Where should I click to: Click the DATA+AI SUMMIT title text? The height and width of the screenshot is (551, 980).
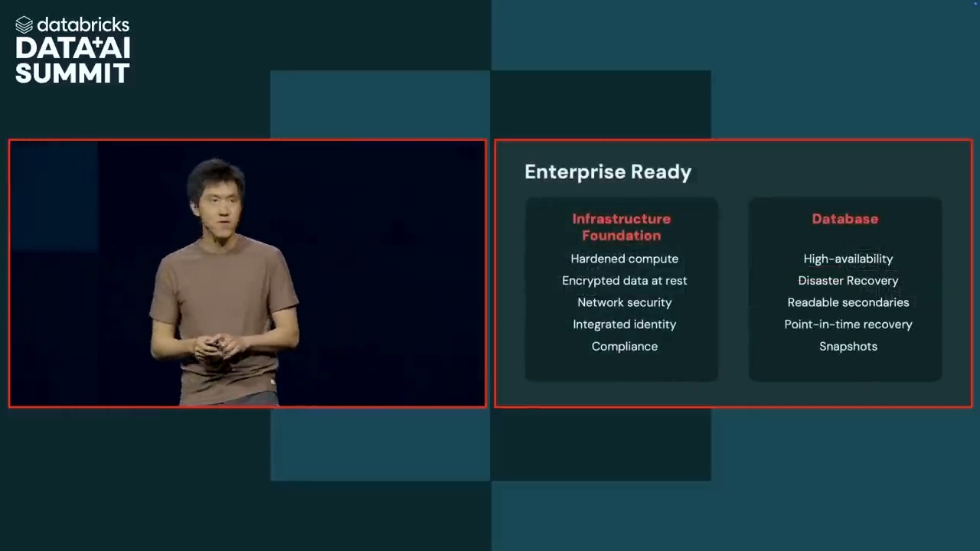[73, 60]
